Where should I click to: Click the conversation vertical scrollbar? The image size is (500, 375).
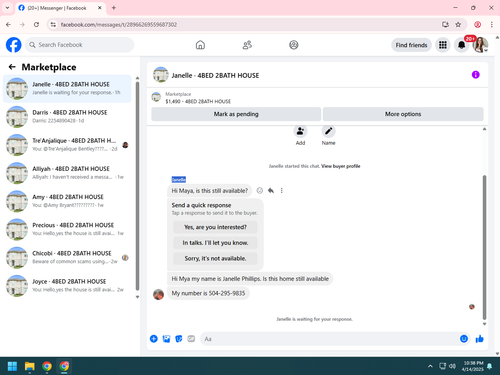(x=484, y=247)
